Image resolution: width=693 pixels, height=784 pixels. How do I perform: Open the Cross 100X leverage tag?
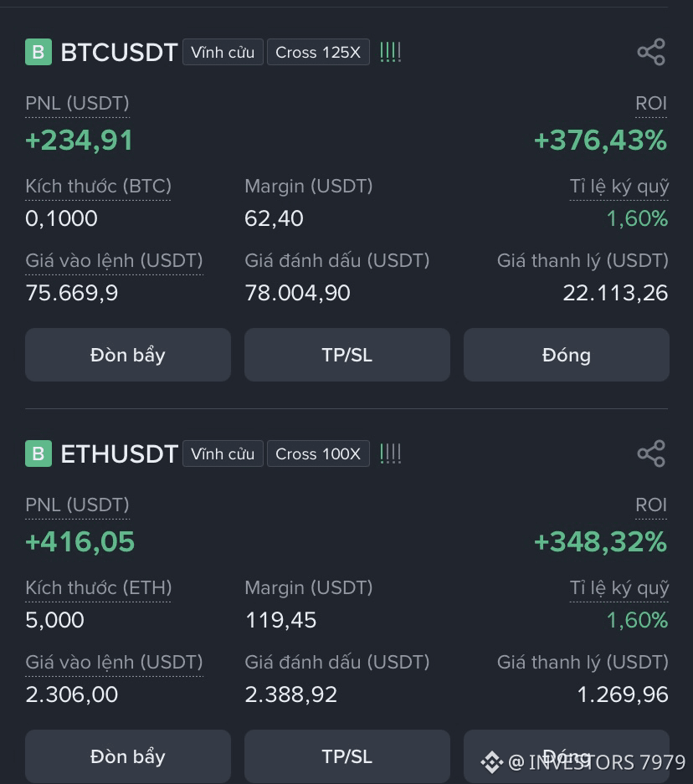coord(318,453)
